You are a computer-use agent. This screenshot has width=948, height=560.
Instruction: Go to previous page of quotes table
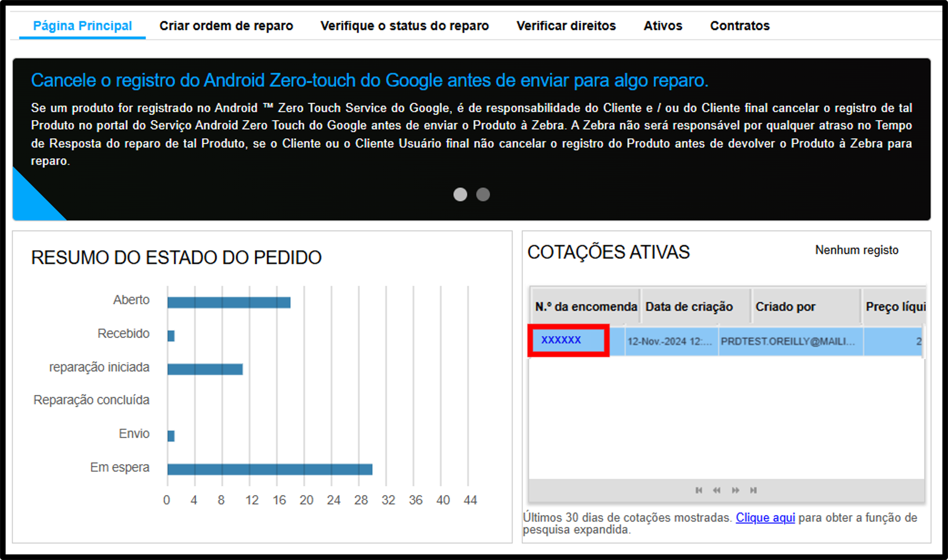[716, 490]
